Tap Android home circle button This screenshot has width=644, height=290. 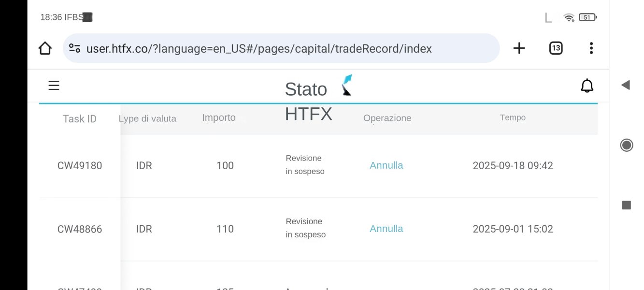point(627,145)
